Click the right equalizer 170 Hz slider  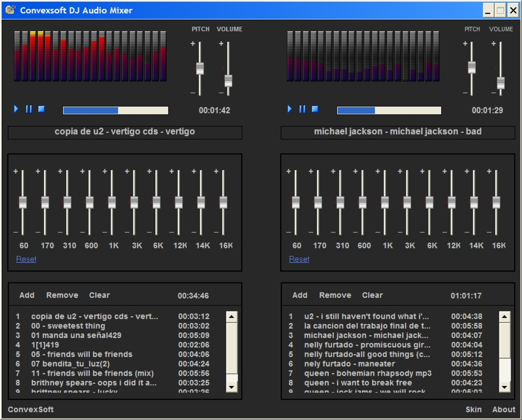click(x=318, y=202)
